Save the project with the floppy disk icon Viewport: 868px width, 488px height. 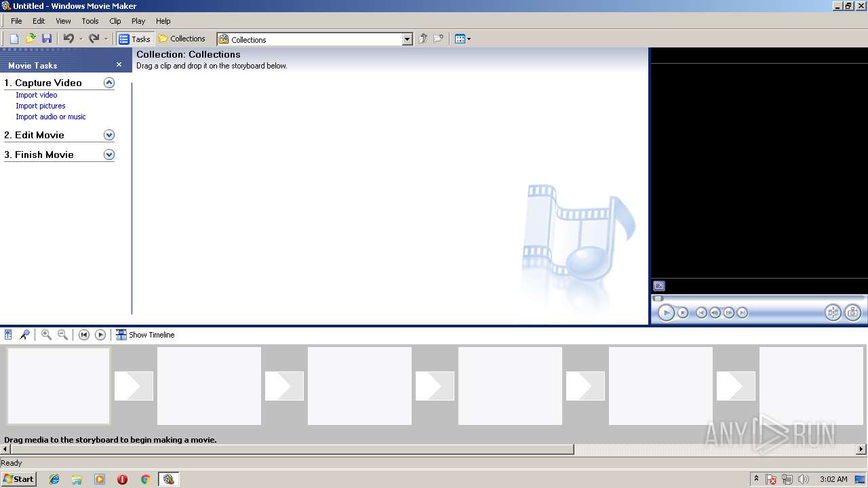click(x=47, y=39)
